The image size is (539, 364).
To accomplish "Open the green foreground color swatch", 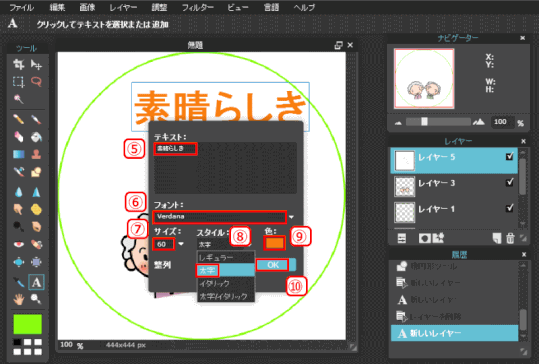I will 28,324.
